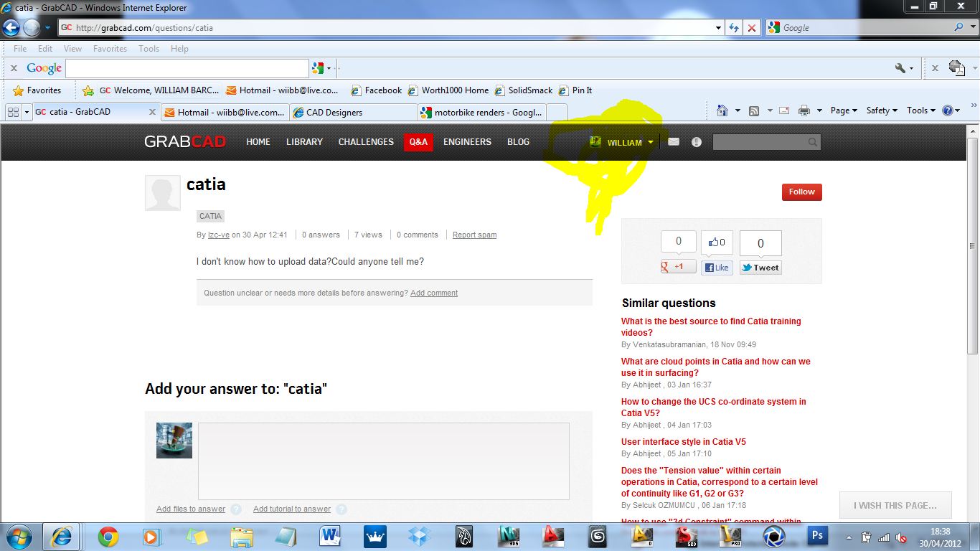Open Photoshop from the taskbar
This screenshot has width=980, height=551.
pyautogui.click(x=817, y=536)
